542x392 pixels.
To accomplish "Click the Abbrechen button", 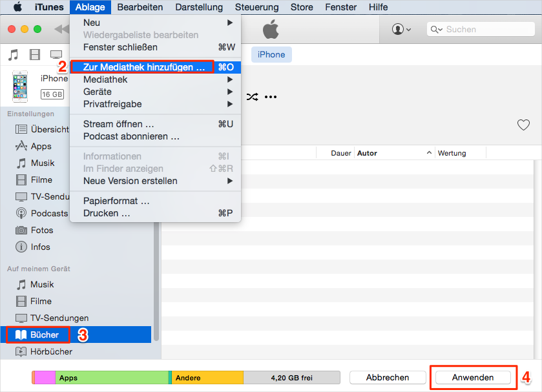I will point(388,378).
